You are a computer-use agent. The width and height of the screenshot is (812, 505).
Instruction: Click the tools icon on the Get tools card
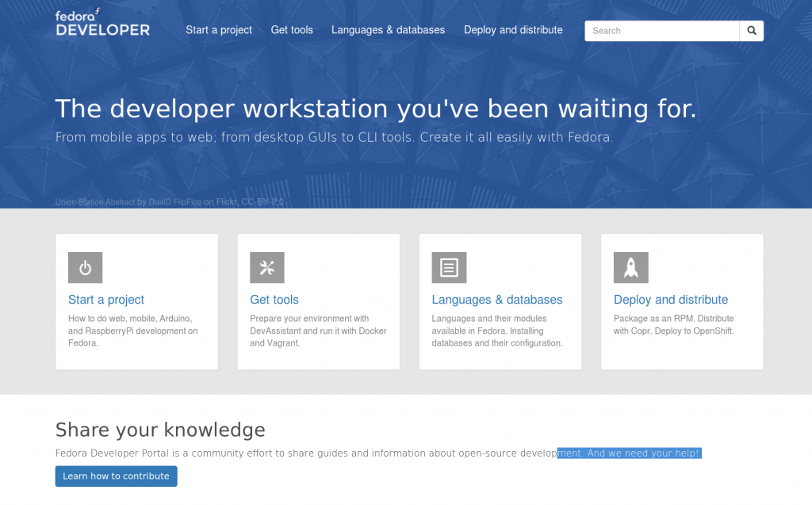point(266,267)
